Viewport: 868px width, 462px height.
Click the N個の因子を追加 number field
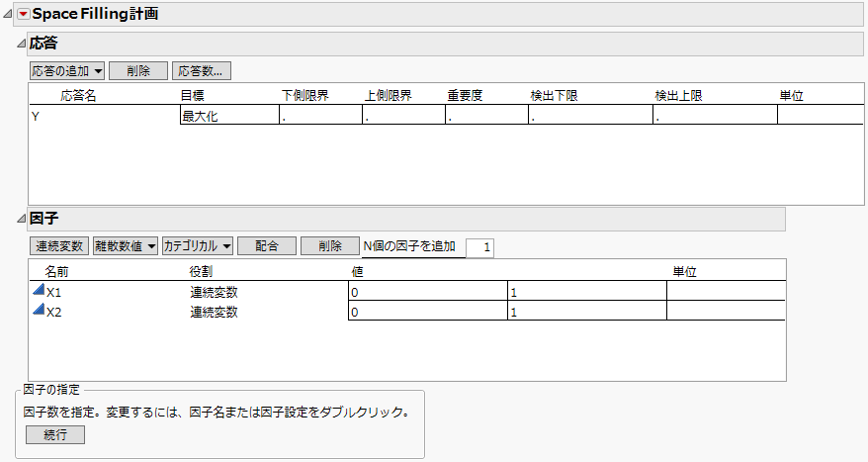click(x=479, y=247)
